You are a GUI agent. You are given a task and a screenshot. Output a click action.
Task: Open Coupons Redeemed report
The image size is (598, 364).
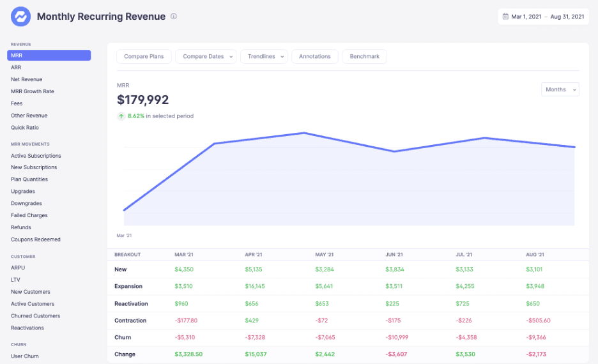[36, 239]
